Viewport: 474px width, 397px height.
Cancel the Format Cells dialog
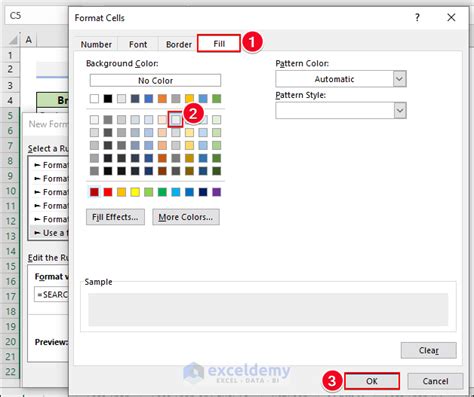point(435,381)
